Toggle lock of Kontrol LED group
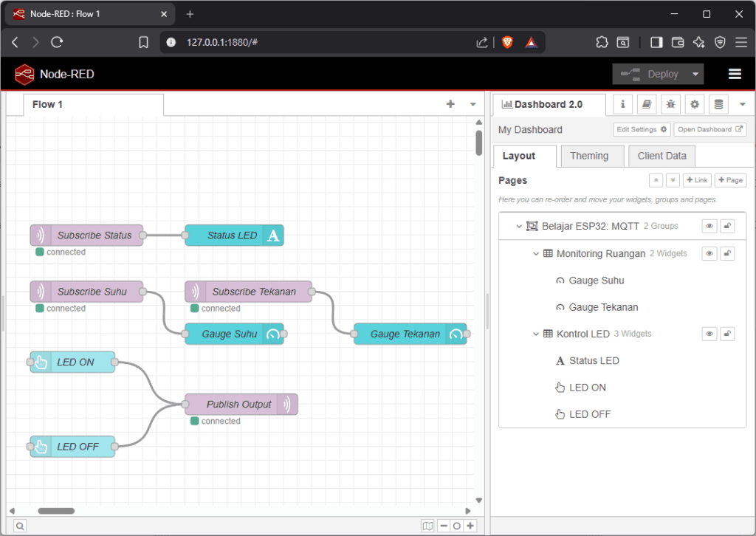This screenshot has width=756, height=536. click(727, 334)
